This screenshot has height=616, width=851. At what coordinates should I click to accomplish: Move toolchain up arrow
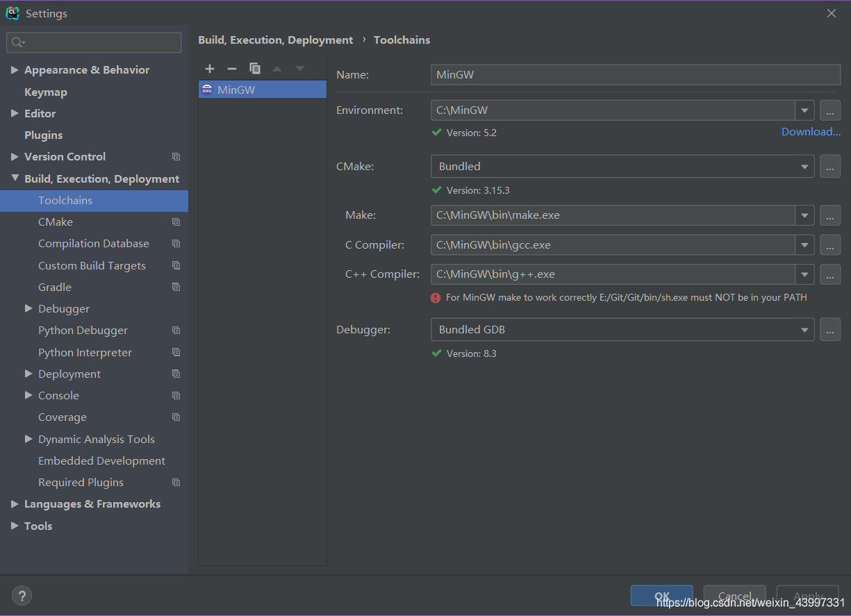[x=277, y=69]
